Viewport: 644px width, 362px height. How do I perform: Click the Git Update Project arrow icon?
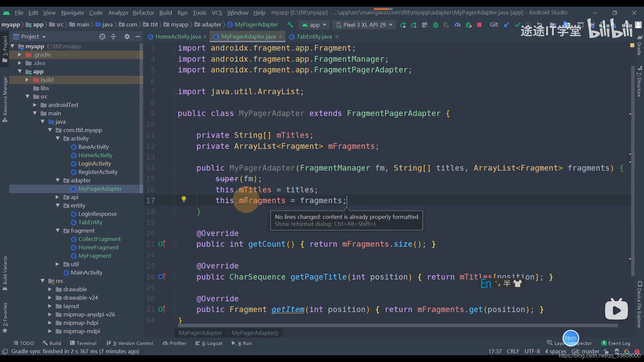[507, 25]
